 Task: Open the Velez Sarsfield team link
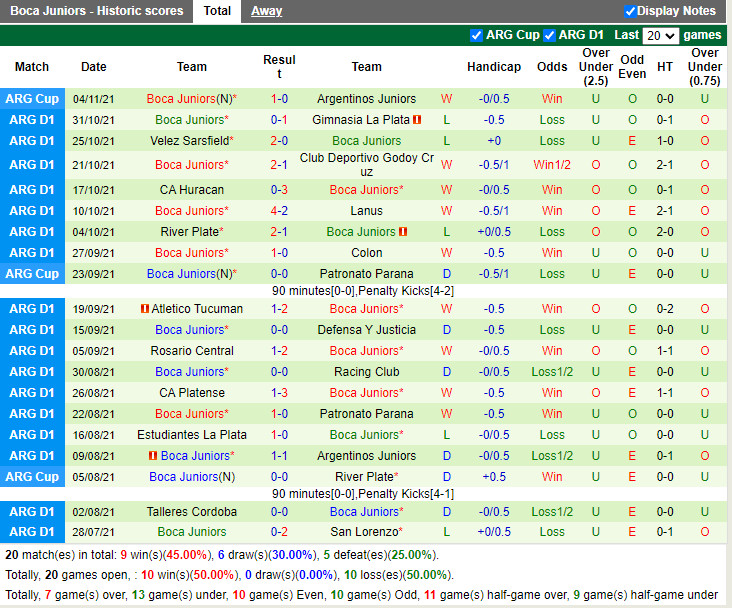(x=189, y=141)
